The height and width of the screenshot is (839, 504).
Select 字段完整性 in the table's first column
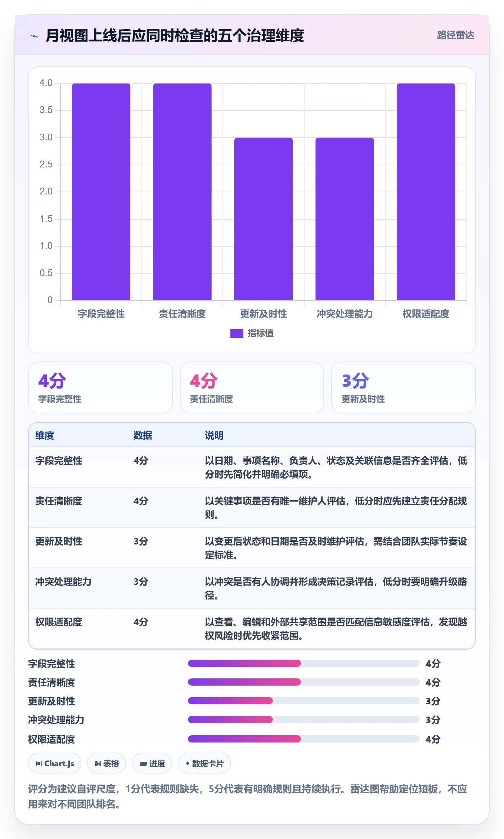[x=59, y=461]
